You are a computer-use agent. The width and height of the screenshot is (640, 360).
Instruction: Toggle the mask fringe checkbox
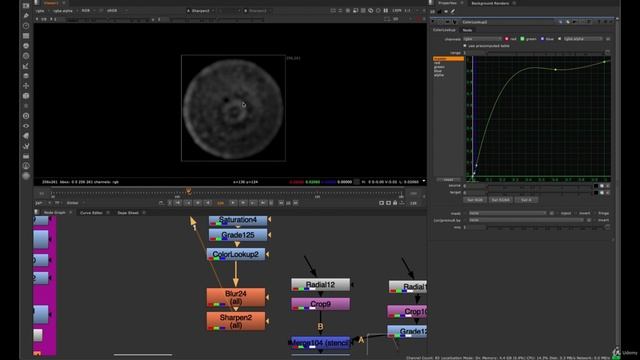coord(595,213)
